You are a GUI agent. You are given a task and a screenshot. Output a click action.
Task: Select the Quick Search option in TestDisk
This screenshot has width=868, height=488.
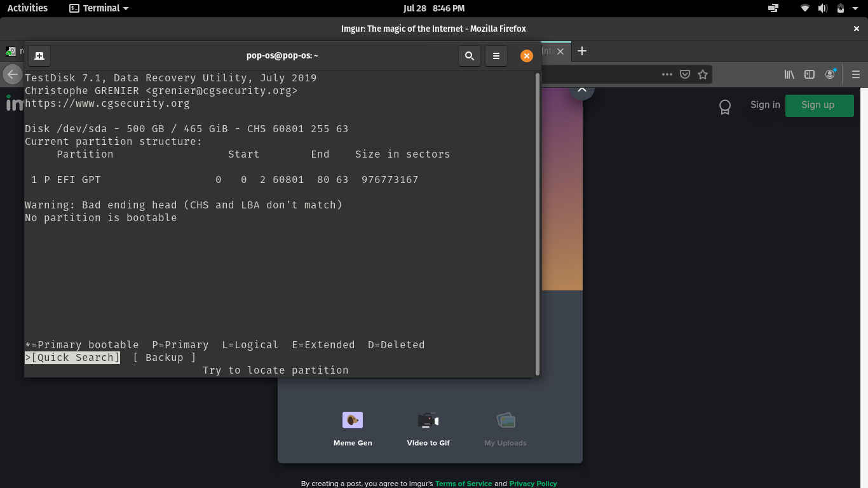[x=72, y=358]
